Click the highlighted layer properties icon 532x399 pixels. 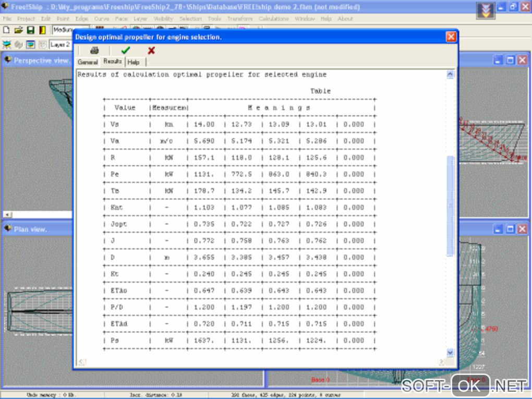[x=31, y=44]
